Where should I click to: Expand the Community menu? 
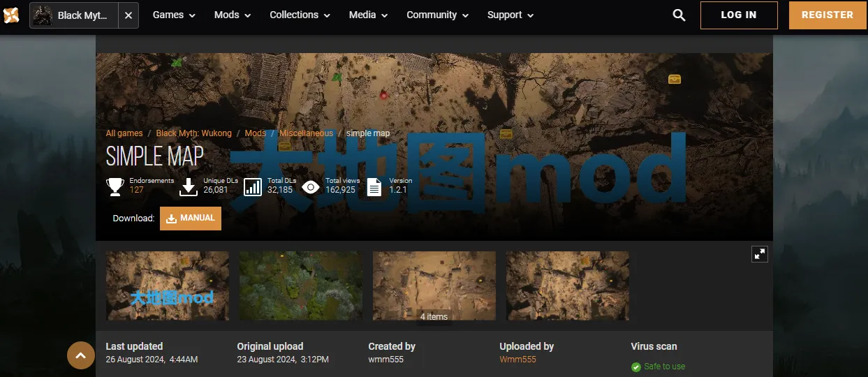438,15
